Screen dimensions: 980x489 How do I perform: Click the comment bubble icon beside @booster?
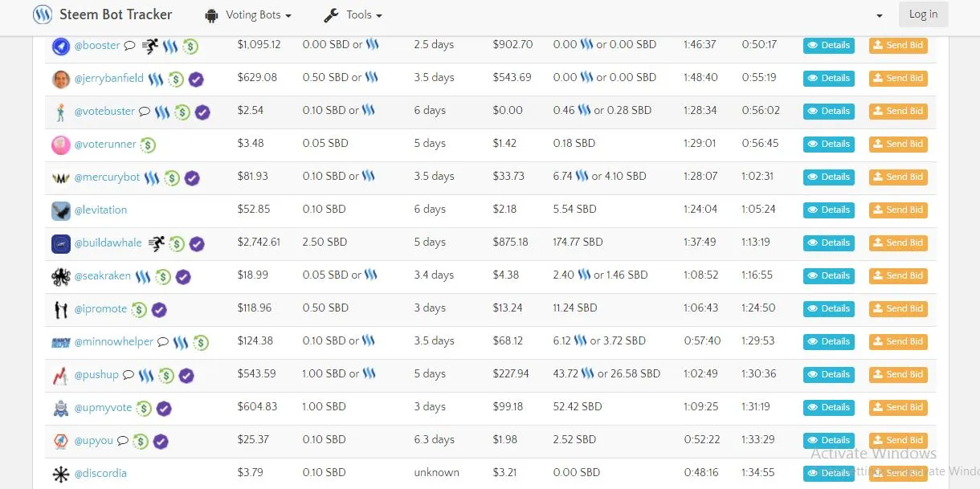coord(129,46)
